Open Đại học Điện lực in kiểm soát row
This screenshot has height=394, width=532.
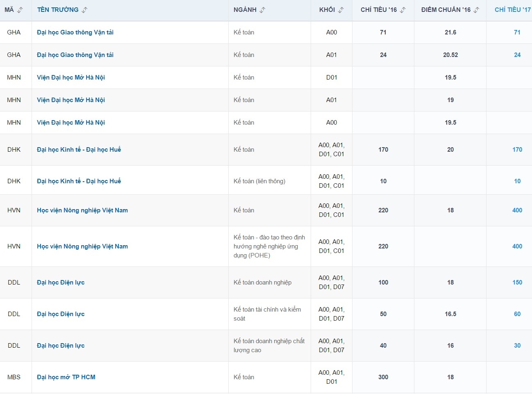click(x=61, y=314)
